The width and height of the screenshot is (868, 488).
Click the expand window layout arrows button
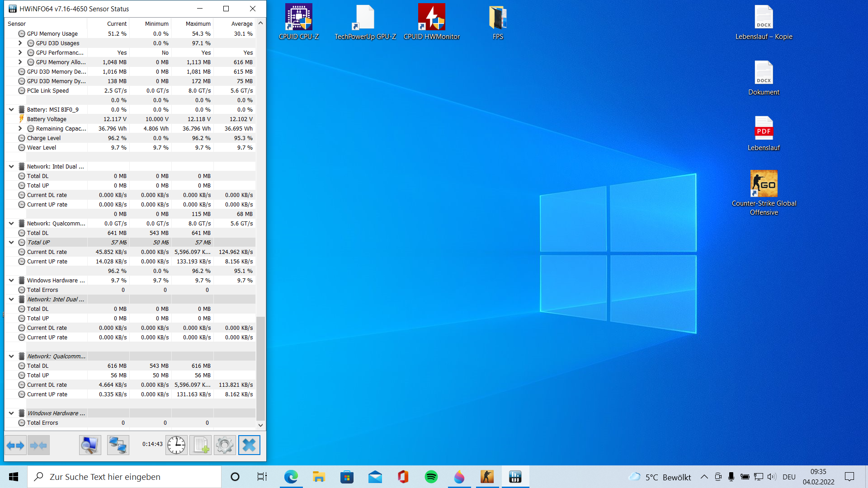15,446
